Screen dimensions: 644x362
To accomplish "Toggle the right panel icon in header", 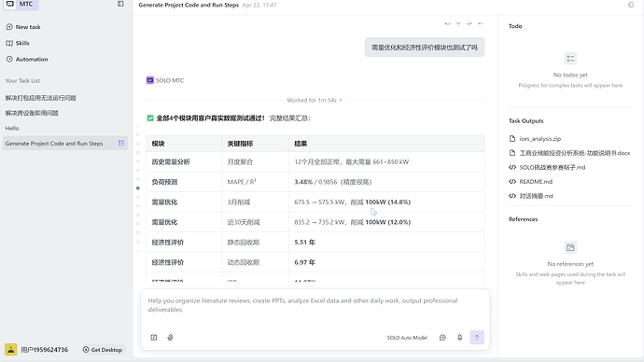I will click(631, 5).
